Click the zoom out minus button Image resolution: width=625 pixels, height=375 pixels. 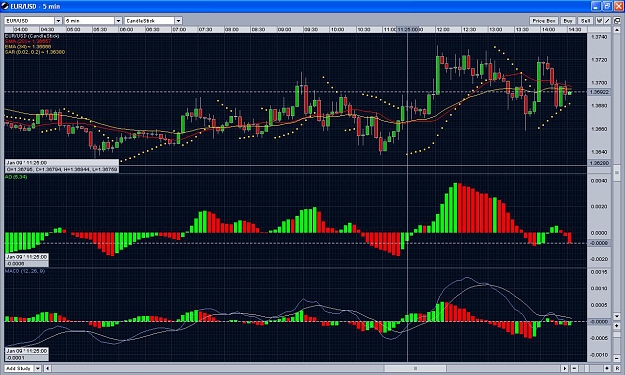tap(574, 368)
